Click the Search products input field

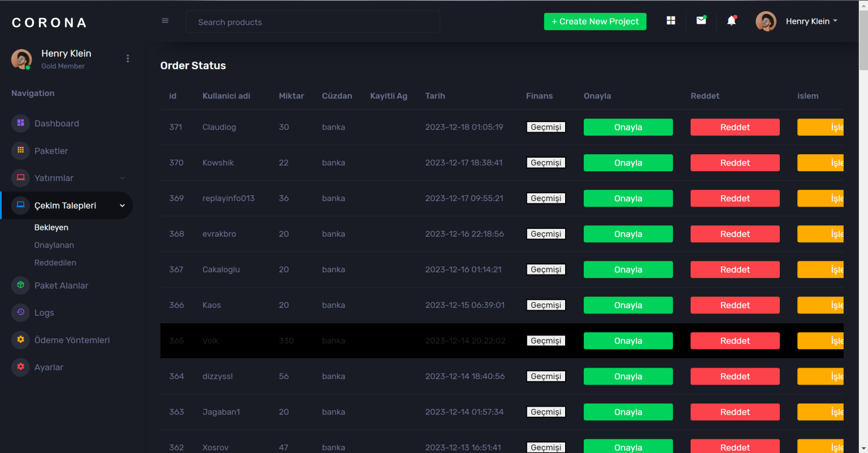[x=313, y=22]
